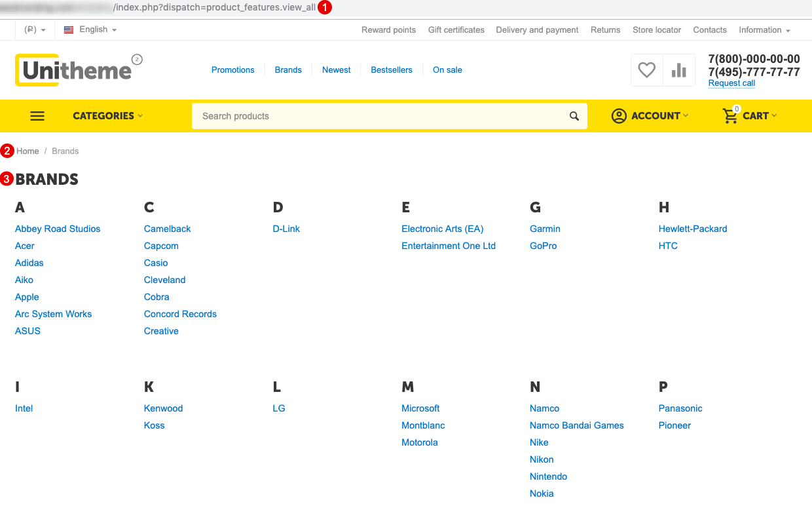Screen dimensions: 812x521
Task: Expand the Information dropdown menu
Action: [x=764, y=29]
